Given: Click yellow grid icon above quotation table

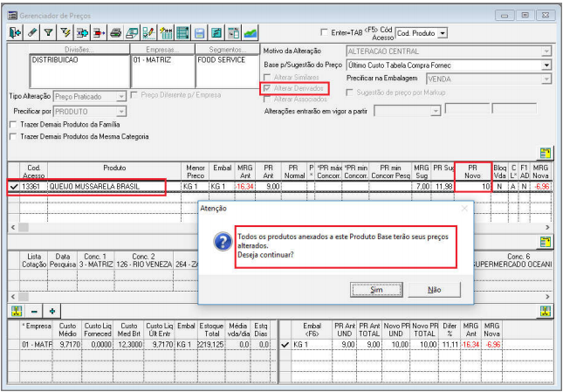Looking at the screenshot, I should [x=546, y=242].
